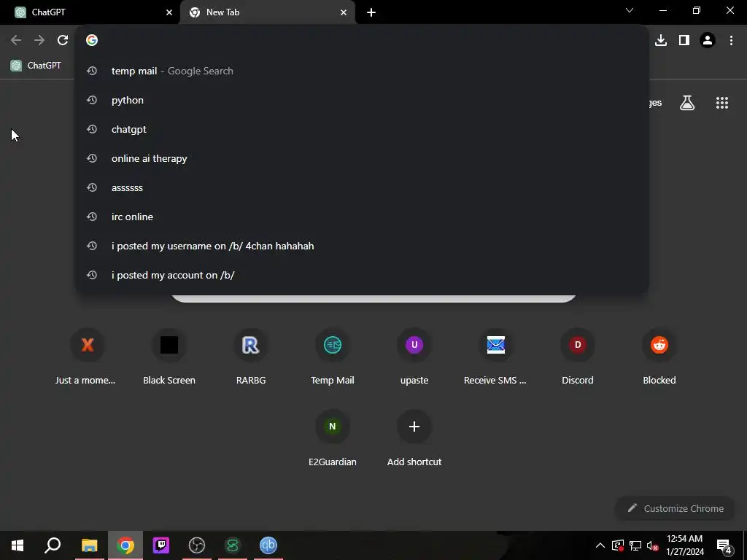Open the Chrome profile avatar

tap(708, 40)
